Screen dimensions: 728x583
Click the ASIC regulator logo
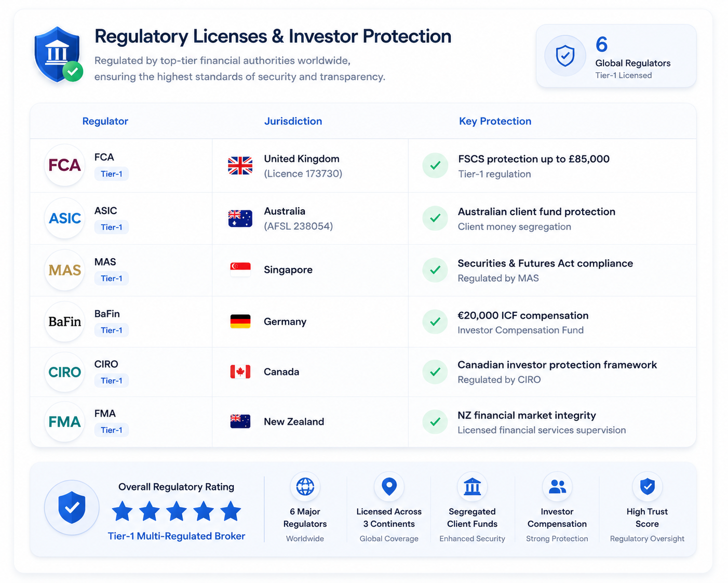[x=64, y=218]
